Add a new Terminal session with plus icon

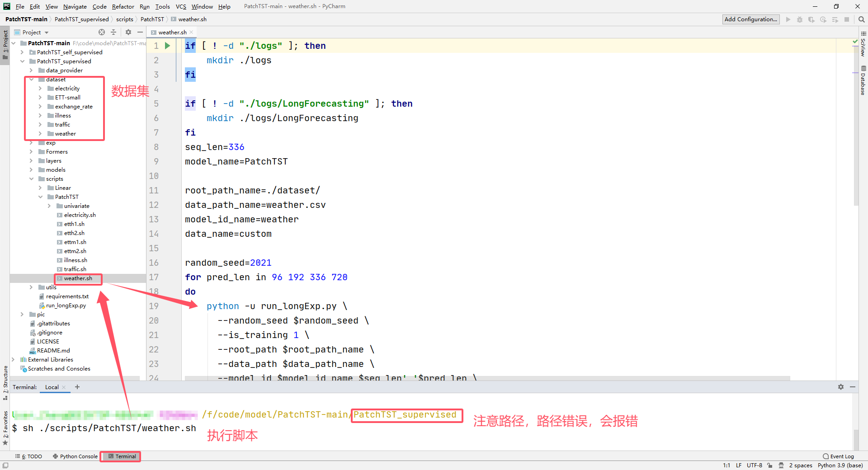pos(77,387)
